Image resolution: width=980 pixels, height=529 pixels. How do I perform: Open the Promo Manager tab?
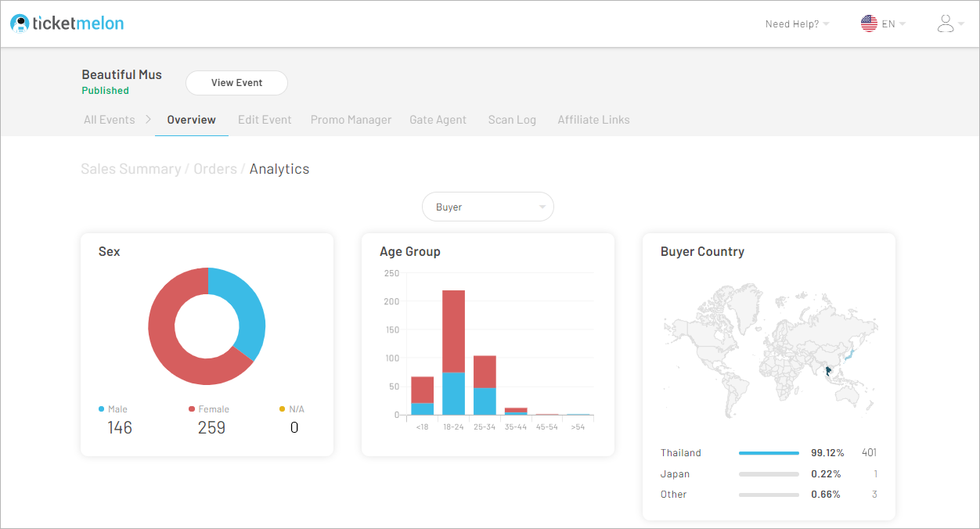coord(351,120)
